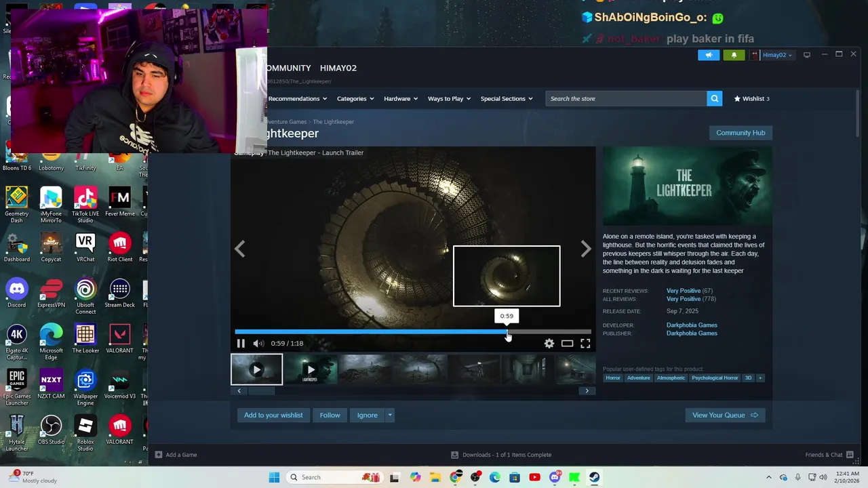This screenshot has height=488, width=868.
Task: Open VRChat desktop icon
Action: coord(85,247)
